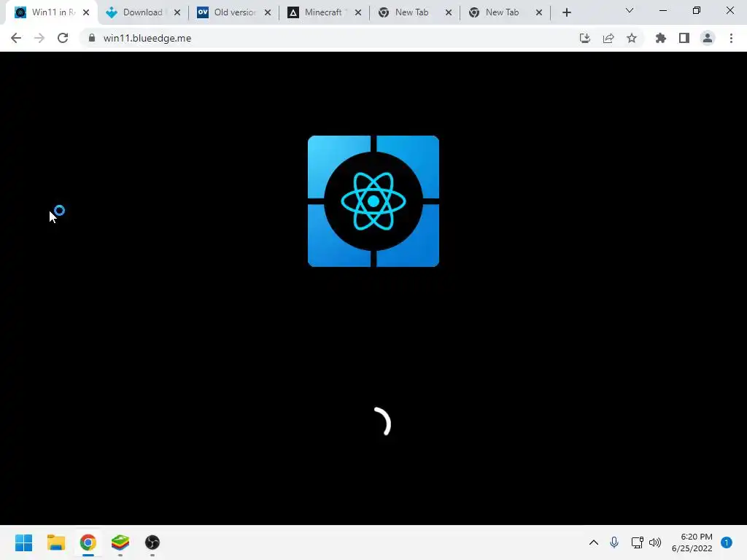The image size is (747, 560).
Task: Open the Chrome profile avatar
Action: 708,38
